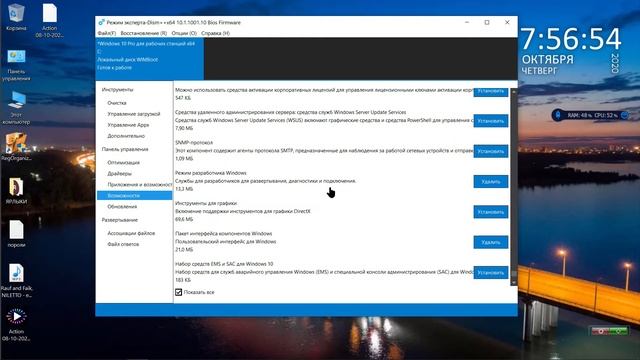This screenshot has height=360, width=640.
Task: Uncheck the Показать все checkbox
Action: tap(178, 292)
